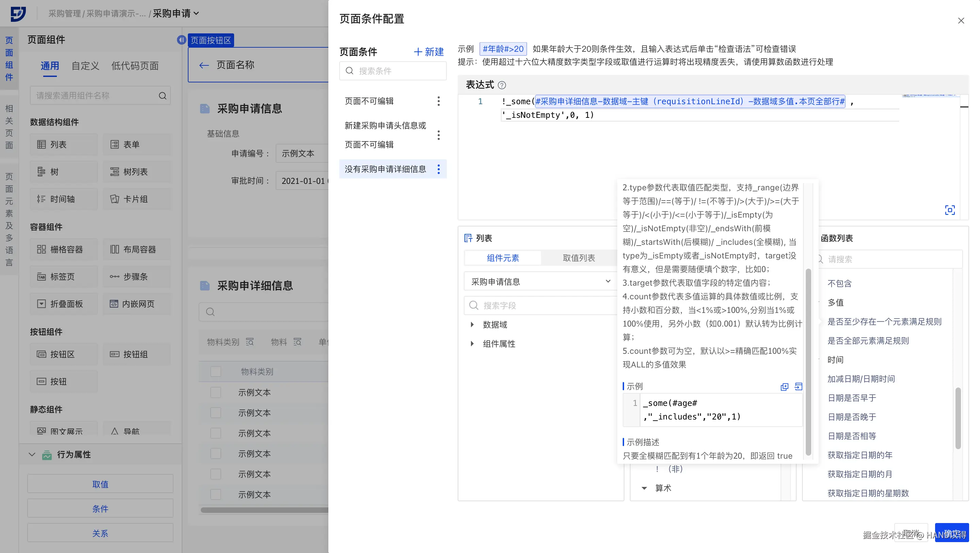Check the 物料类别 header checkbox
Image resolution: width=980 pixels, height=553 pixels.
click(x=216, y=372)
